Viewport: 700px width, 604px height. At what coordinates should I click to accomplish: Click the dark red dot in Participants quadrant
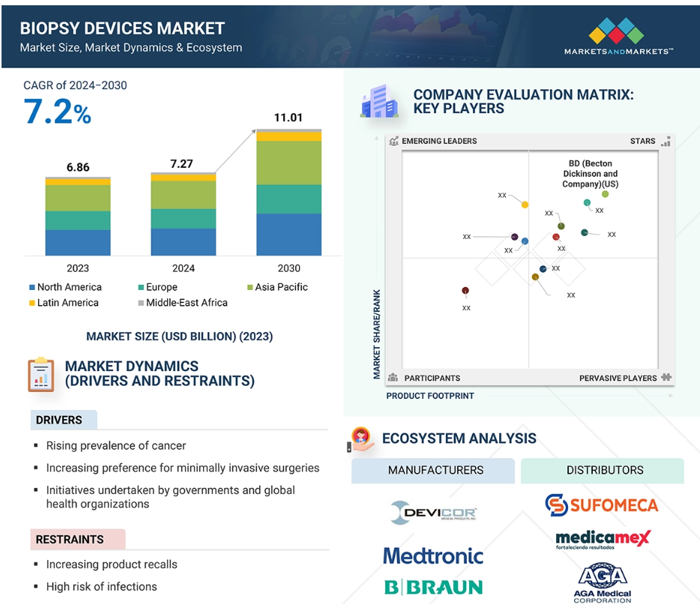point(465,291)
